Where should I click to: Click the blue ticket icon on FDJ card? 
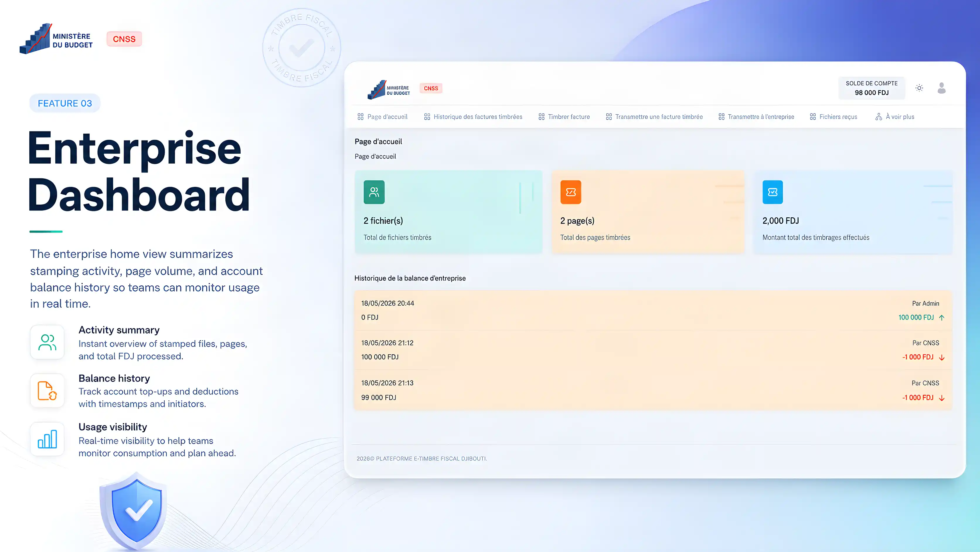coord(773,192)
